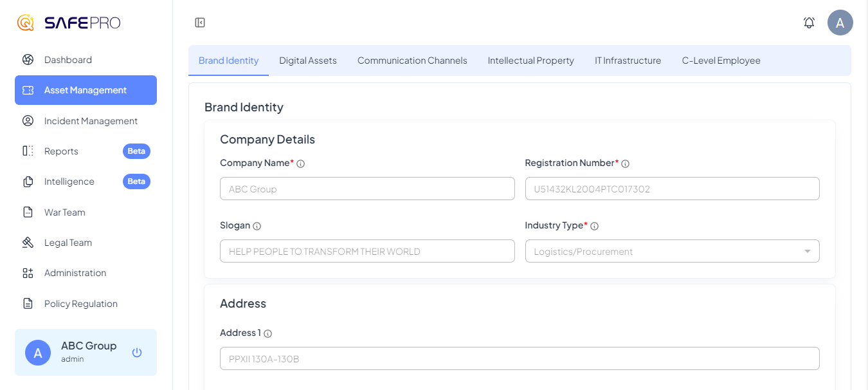The height and width of the screenshot is (390, 868).
Task: Click the Incident Management person icon
Action: click(x=28, y=121)
